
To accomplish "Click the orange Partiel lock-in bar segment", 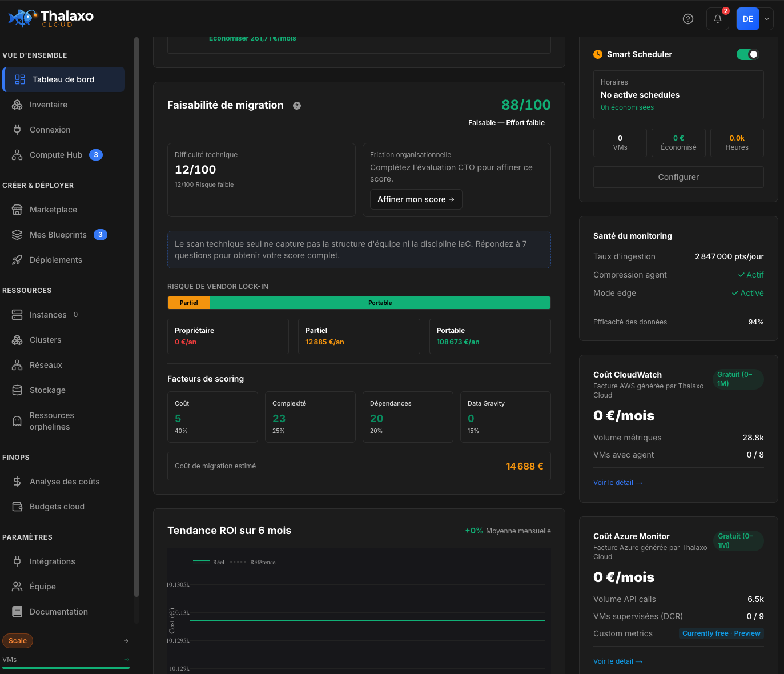I will point(189,303).
